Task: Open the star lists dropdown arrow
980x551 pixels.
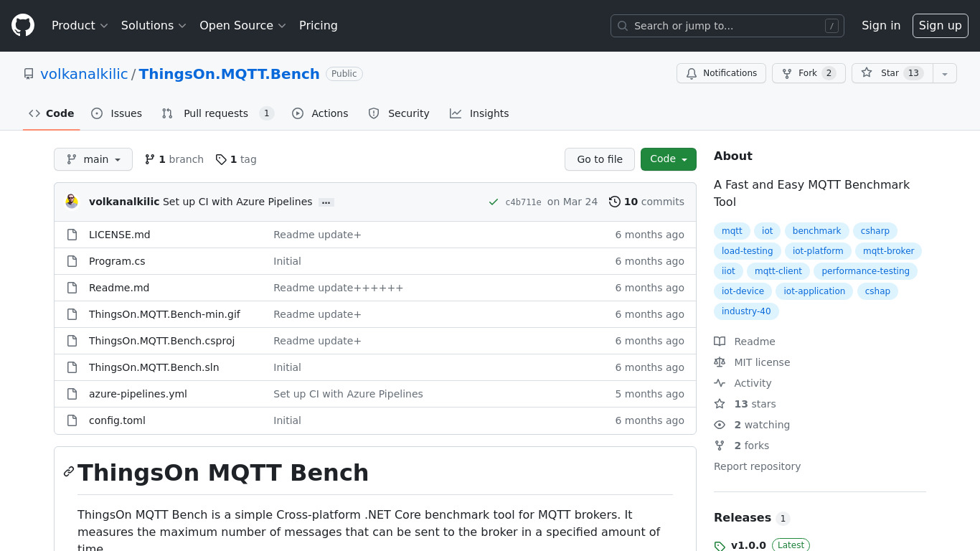Action: point(945,73)
